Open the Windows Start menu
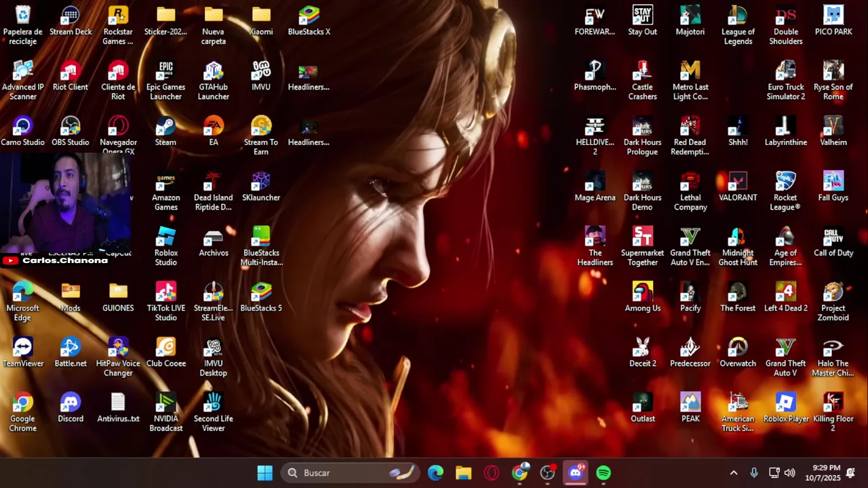 pyautogui.click(x=265, y=473)
